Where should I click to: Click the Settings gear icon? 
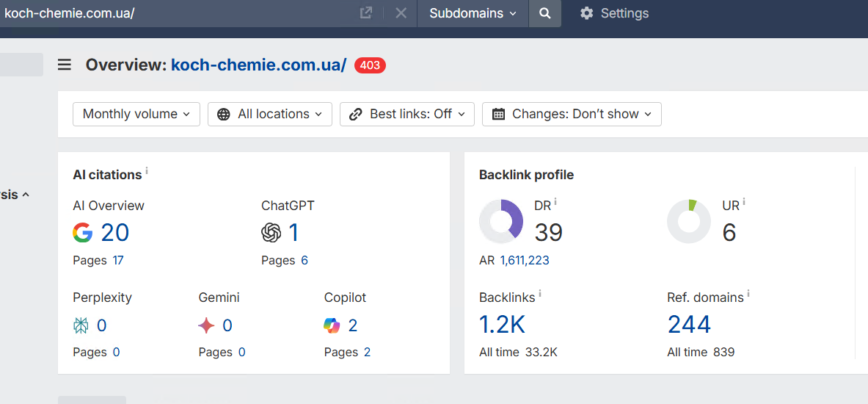(x=586, y=13)
